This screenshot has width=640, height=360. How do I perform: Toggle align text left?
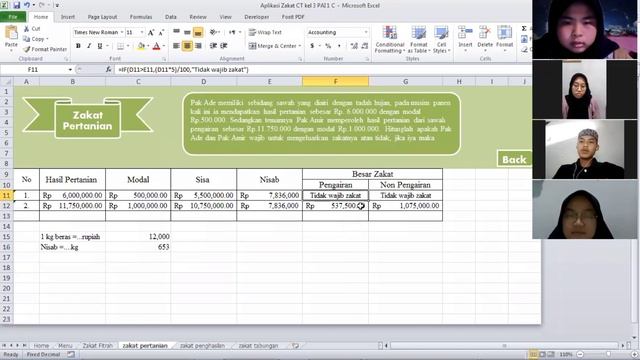[x=176, y=46]
